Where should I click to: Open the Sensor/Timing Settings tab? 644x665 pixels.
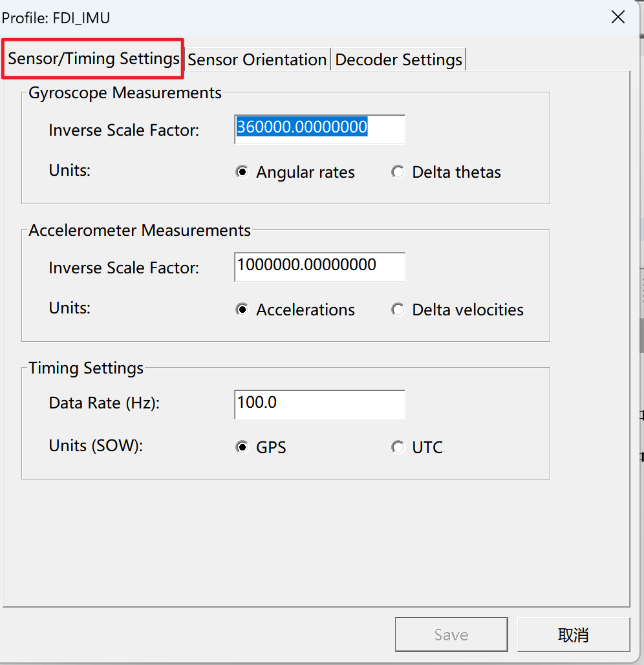click(93, 59)
